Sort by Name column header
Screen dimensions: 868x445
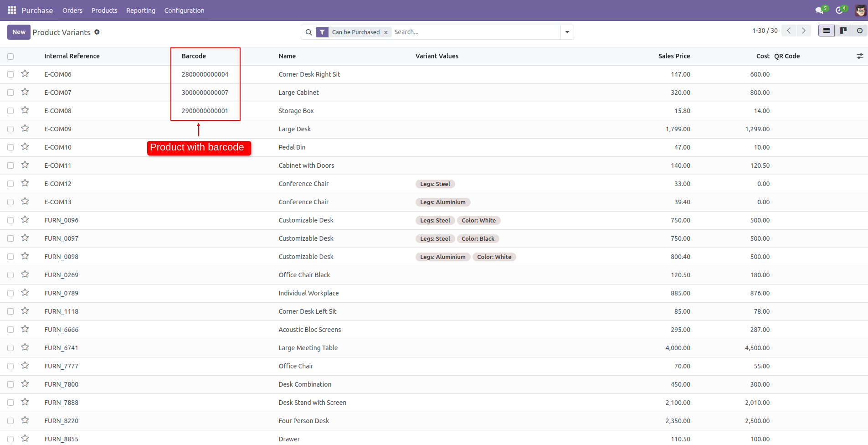coord(287,56)
